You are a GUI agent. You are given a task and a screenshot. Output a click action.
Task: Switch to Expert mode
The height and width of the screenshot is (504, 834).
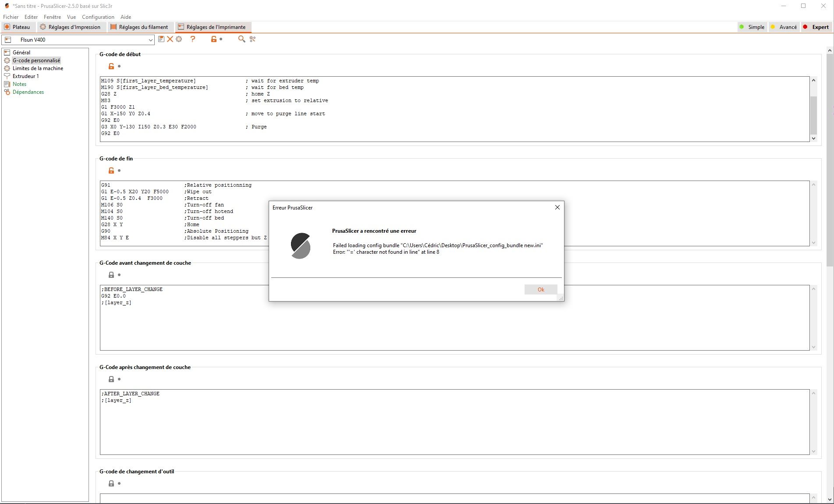point(816,27)
